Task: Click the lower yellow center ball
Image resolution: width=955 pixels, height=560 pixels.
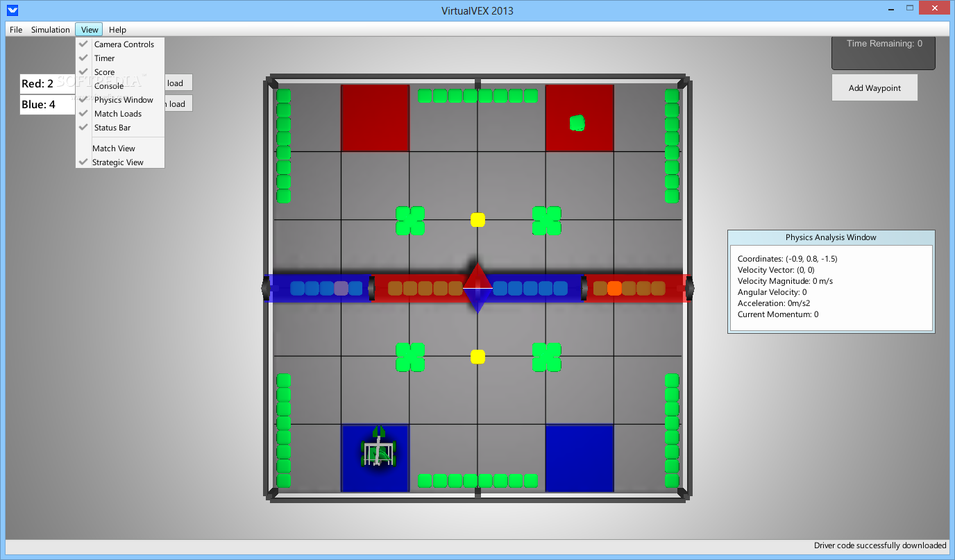Action: pos(477,357)
